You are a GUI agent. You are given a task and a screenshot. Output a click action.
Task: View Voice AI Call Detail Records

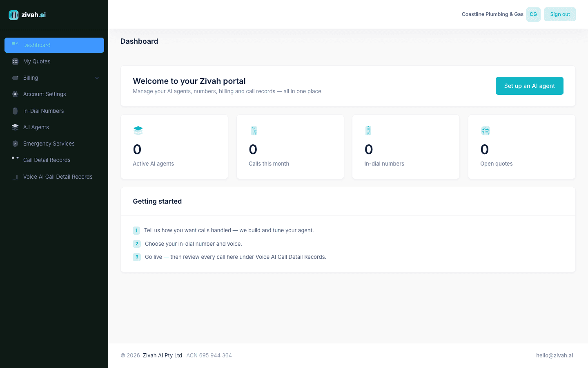click(54, 177)
